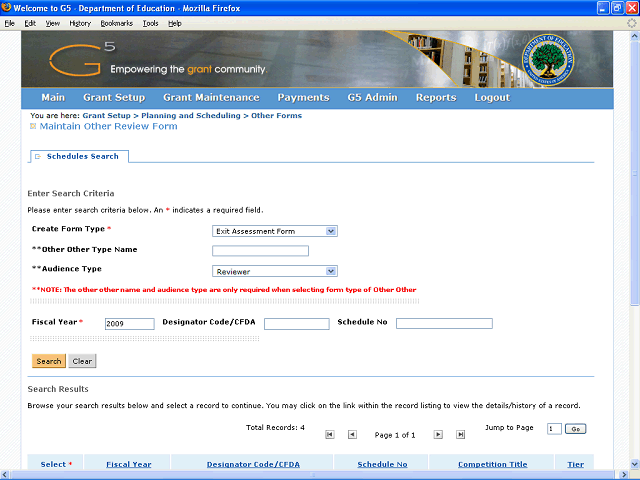Open G5 Admin navigation item
The height and width of the screenshot is (480, 640).
click(373, 98)
